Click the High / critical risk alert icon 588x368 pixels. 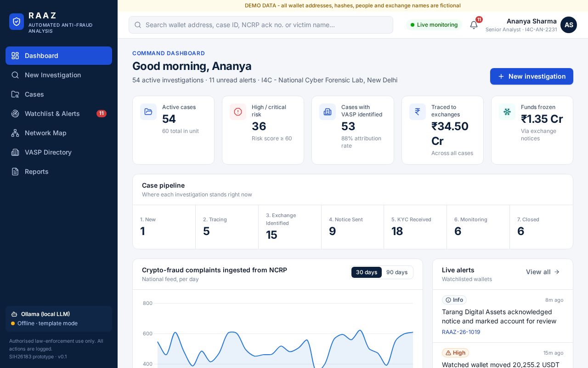238,112
